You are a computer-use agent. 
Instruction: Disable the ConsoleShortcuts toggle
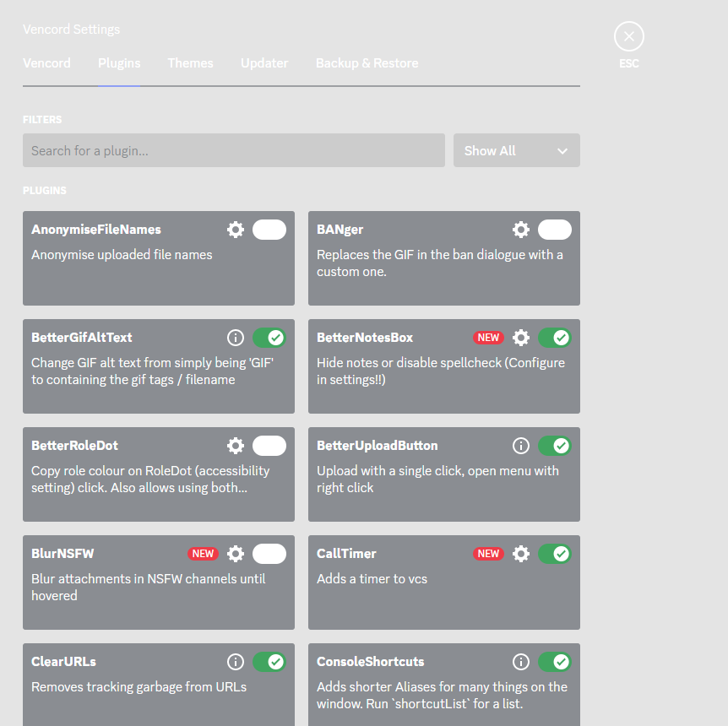[555, 662]
